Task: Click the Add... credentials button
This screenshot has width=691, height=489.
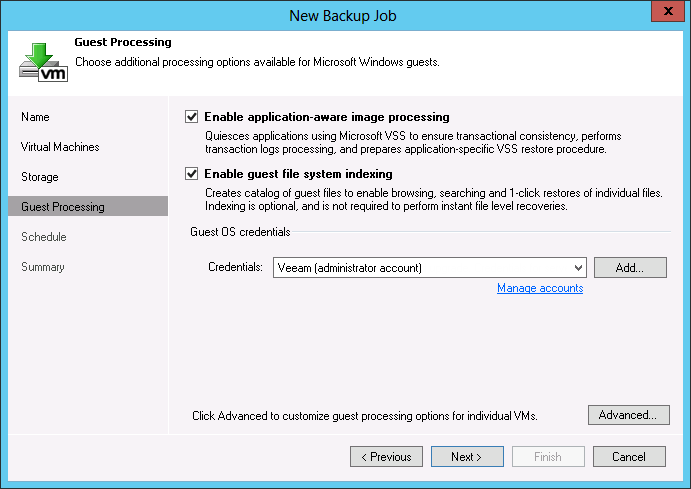Action: point(630,267)
